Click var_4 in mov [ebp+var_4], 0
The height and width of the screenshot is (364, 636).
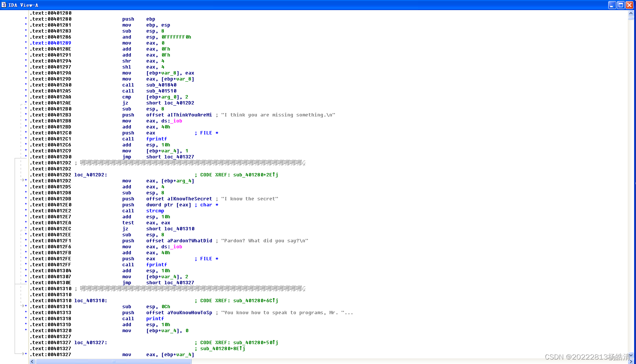point(169,331)
